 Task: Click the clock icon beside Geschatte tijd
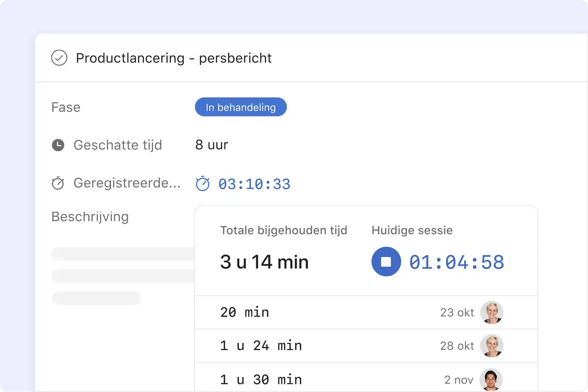pos(58,145)
